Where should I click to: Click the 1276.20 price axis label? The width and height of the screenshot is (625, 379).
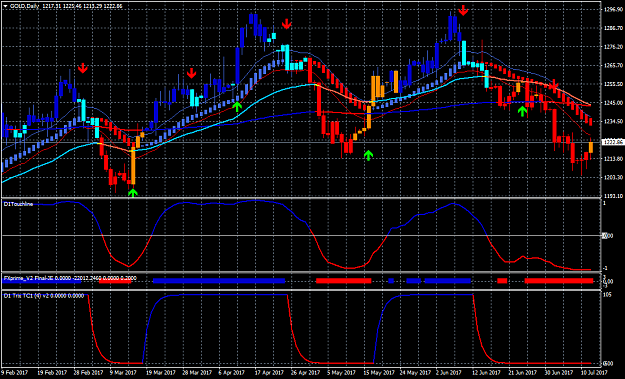(613, 47)
